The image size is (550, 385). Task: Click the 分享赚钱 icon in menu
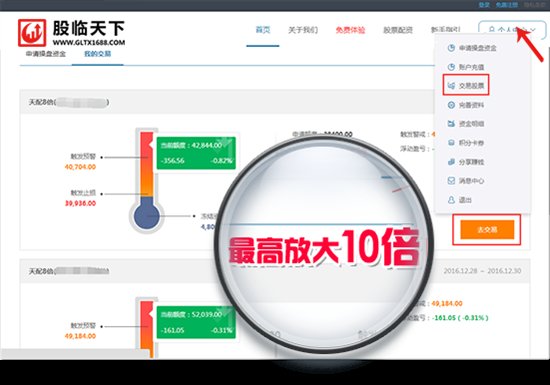451,162
